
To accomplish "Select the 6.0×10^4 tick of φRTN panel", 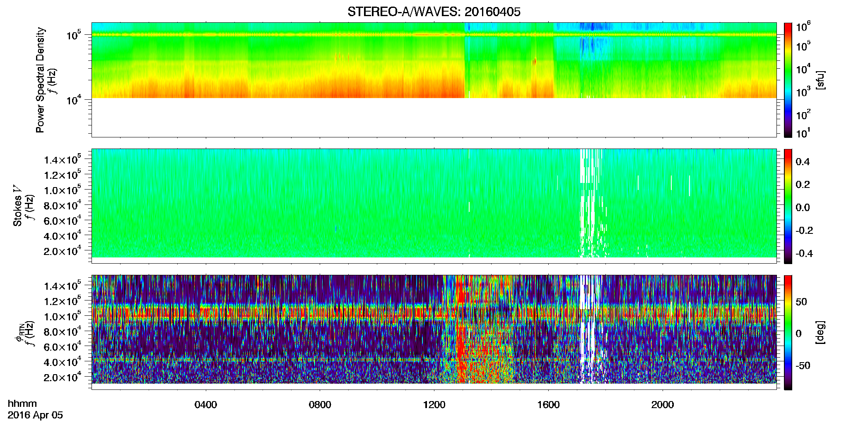I will coord(62,347).
